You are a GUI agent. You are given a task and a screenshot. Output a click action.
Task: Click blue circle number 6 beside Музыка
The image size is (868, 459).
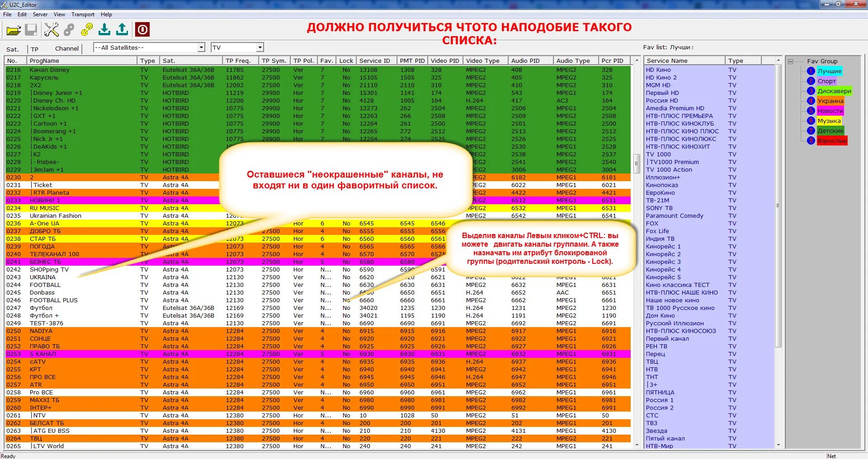pyautogui.click(x=811, y=121)
